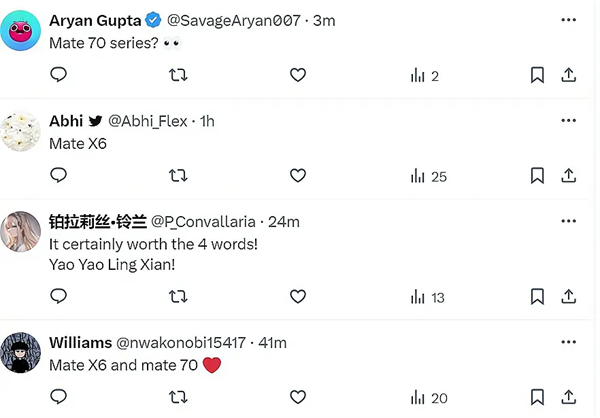This screenshot has height=418, width=600.
Task: Open @P_Convallaria profile handle
Action: coord(203,222)
